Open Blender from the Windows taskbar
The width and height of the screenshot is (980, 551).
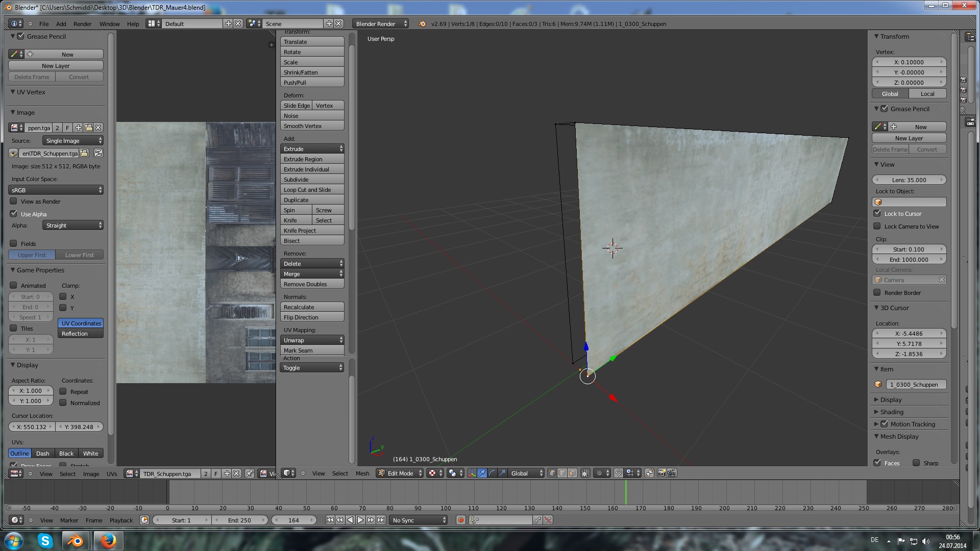76,541
